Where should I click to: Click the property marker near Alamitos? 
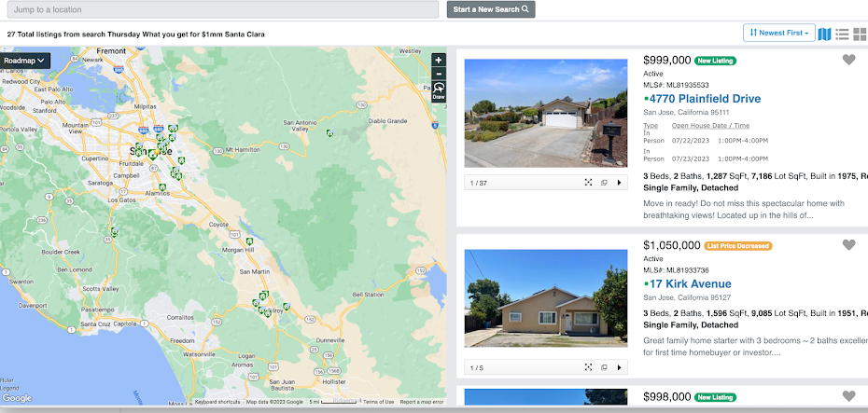click(162, 187)
